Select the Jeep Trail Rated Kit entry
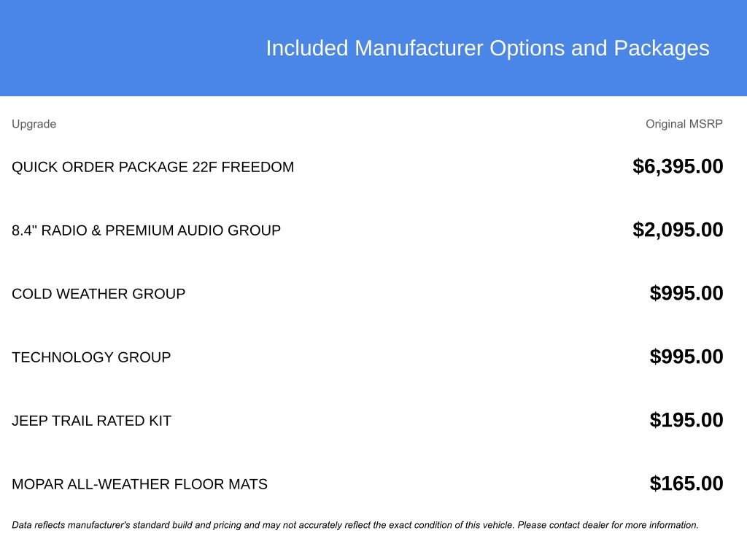Image resolution: width=747 pixels, height=560 pixels. pos(91,421)
